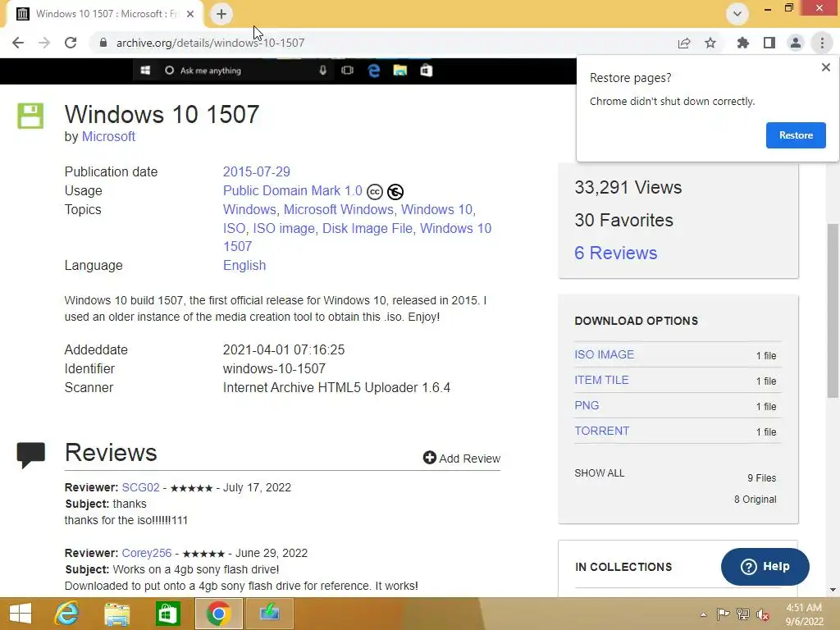Click the muted volume tray icon

tap(762, 614)
